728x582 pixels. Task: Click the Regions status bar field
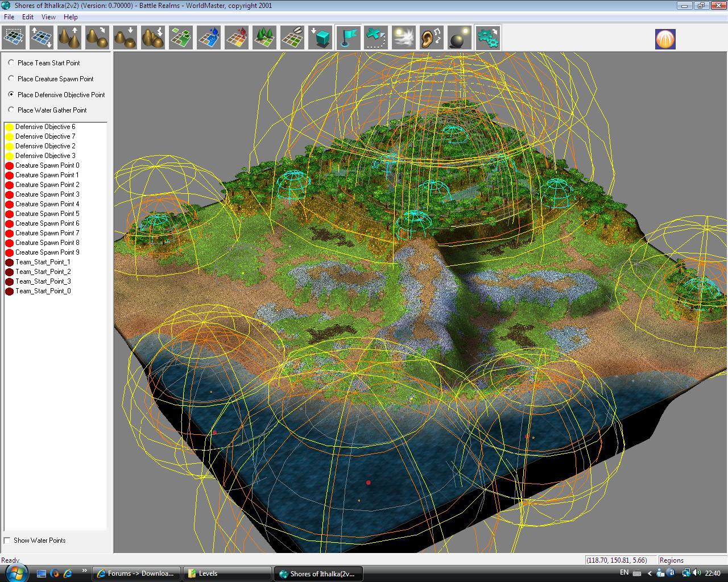[692, 560]
